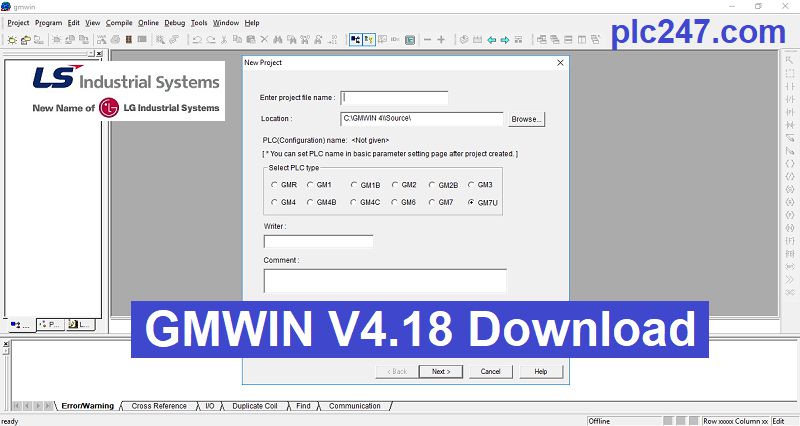Open the Compile menu
800x426 pixels.
119,23
